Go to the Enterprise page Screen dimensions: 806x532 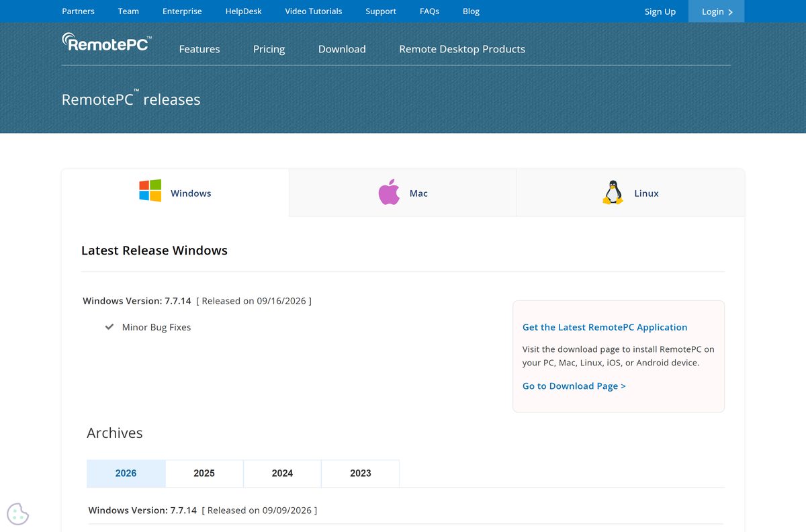(182, 11)
